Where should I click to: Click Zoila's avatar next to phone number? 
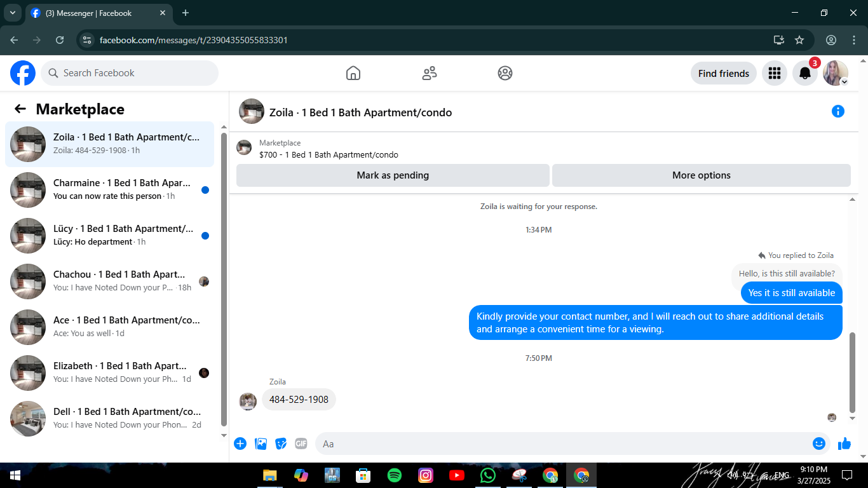click(x=248, y=401)
